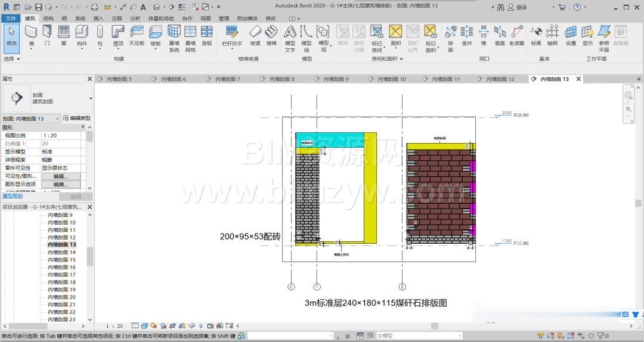Click the Modify (修改) arrow tool
The image size is (644, 342).
(11, 38)
